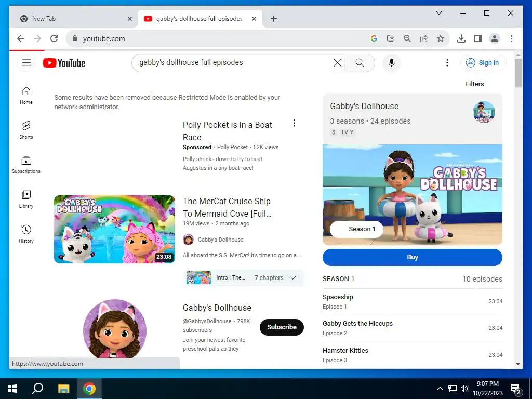532x399 pixels.
Task: Open Gabby's Dollhouse channel avatar in show panel
Action: 484,112
